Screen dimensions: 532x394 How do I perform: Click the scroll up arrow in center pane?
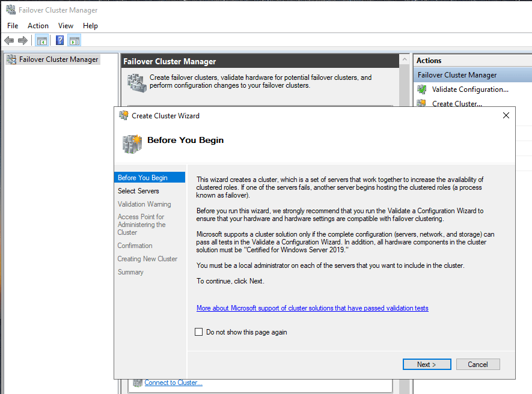pyautogui.click(x=405, y=60)
